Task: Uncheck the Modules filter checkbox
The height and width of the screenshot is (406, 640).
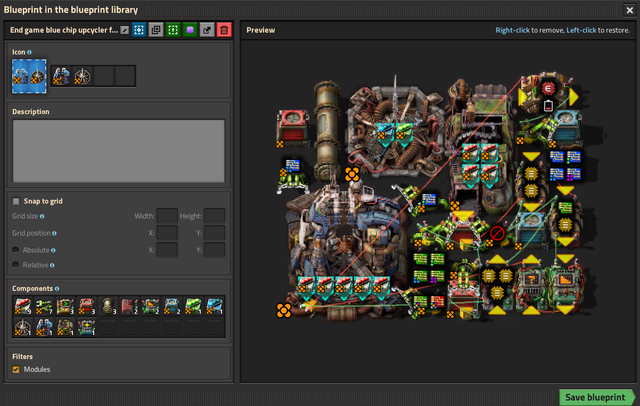Action: (16, 369)
